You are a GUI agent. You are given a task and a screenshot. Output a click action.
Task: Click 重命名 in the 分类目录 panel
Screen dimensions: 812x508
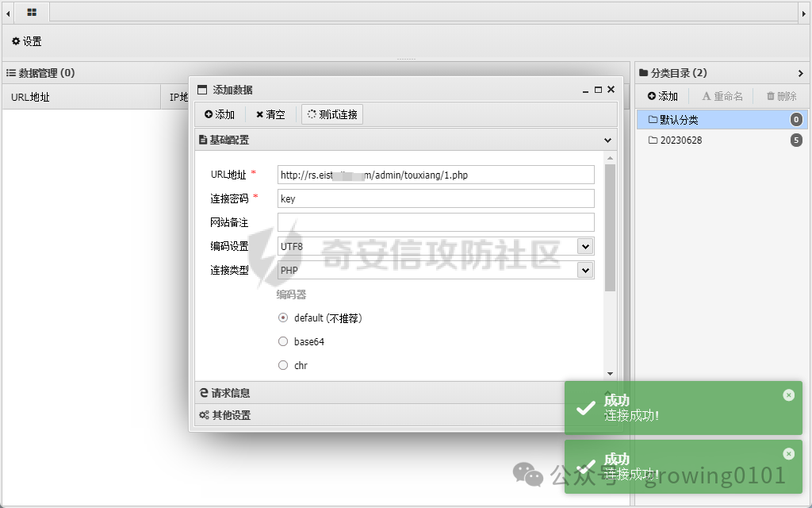722,96
